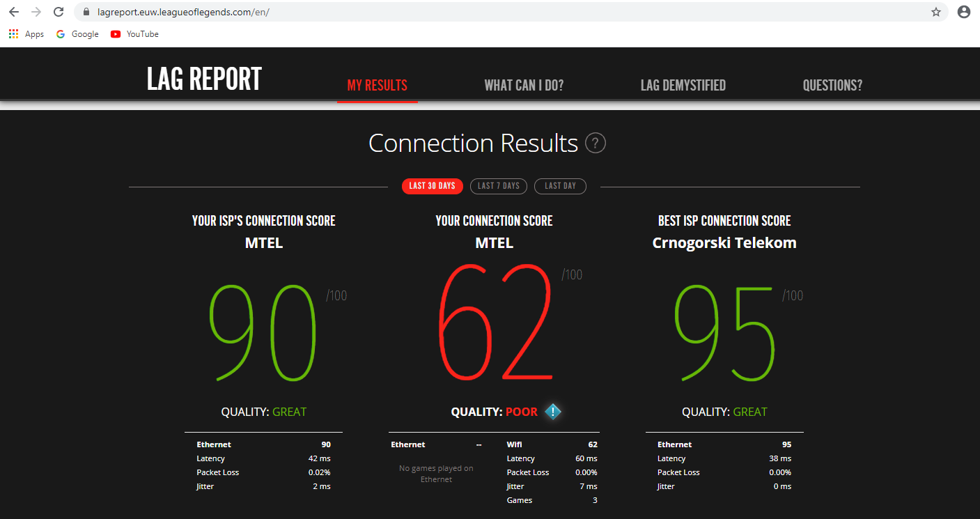Image resolution: width=980 pixels, height=519 pixels.
Task: Bookmark this page with the star icon
Action: tap(936, 12)
